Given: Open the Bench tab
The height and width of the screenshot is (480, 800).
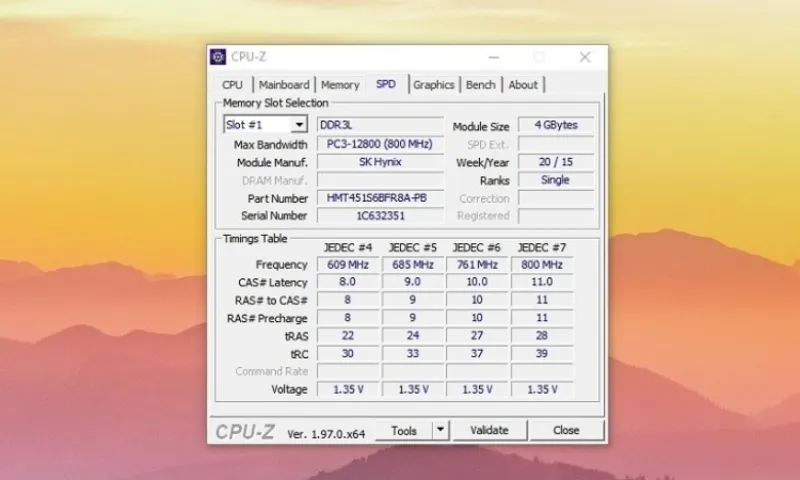Looking at the screenshot, I should (x=481, y=85).
